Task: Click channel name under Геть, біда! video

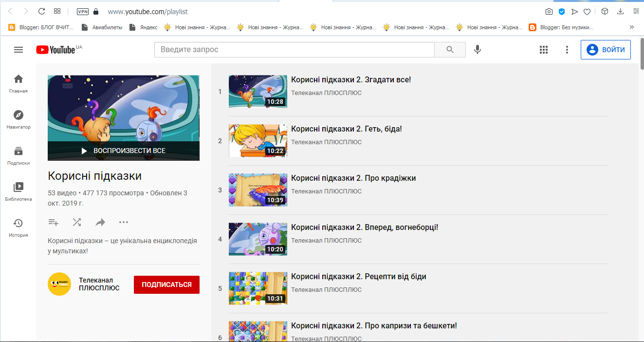Action: click(326, 142)
